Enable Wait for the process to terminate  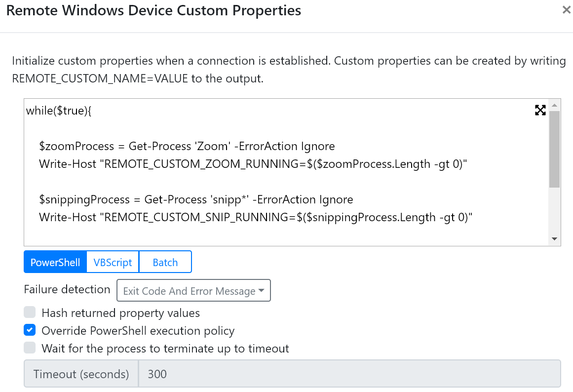pyautogui.click(x=29, y=348)
